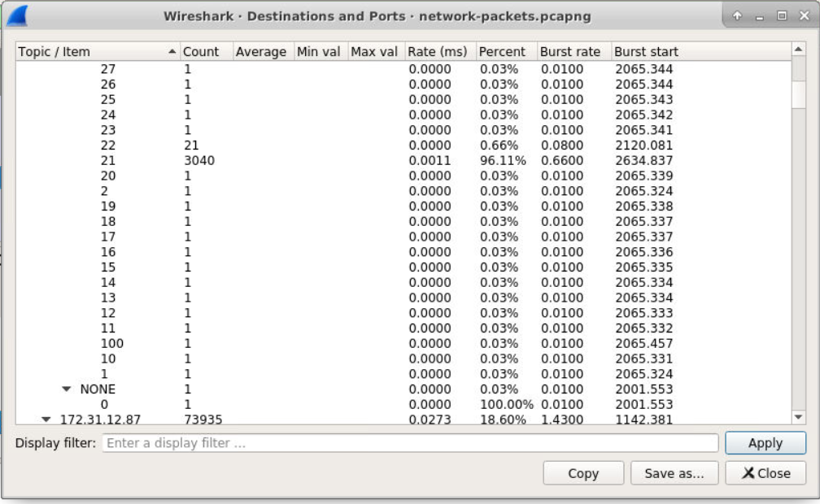Click the Burst start column header
Screen dimensions: 820x504
[x=646, y=51]
